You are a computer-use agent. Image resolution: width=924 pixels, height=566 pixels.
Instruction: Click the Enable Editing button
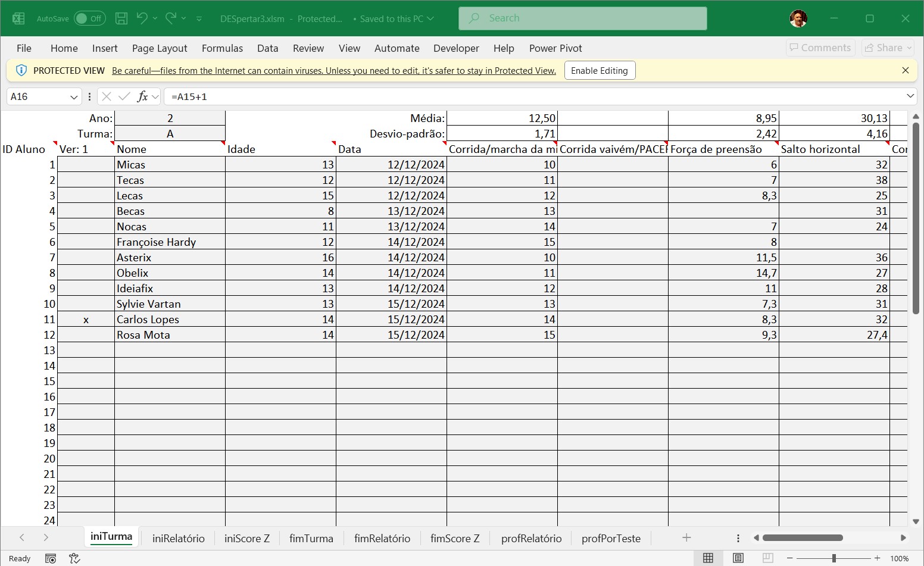point(600,70)
